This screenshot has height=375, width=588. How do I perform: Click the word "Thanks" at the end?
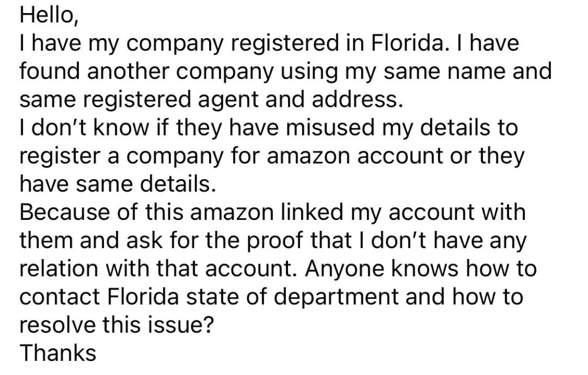click(58, 353)
